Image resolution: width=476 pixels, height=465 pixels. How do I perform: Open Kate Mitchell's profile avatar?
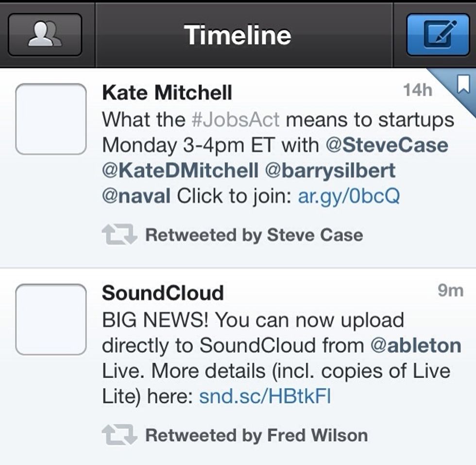(51, 119)
